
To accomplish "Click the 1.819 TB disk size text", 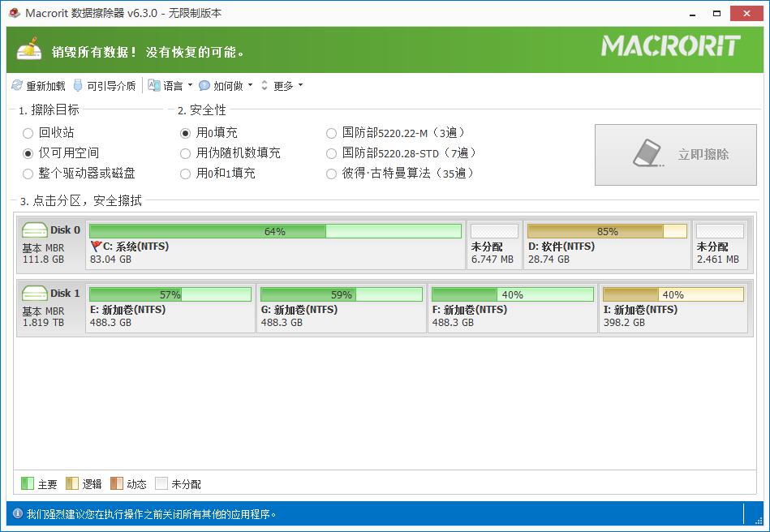I will coord(43,323).
